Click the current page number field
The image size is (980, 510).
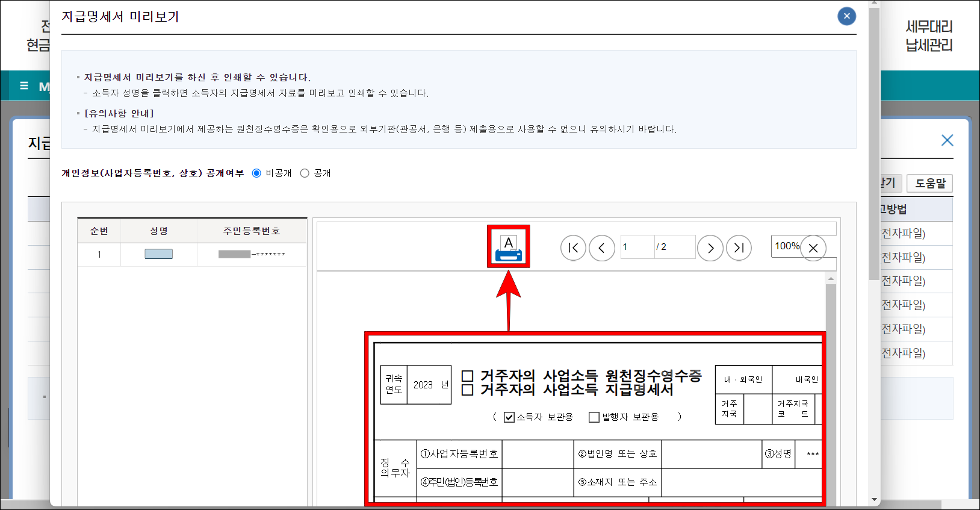[637, 247]
